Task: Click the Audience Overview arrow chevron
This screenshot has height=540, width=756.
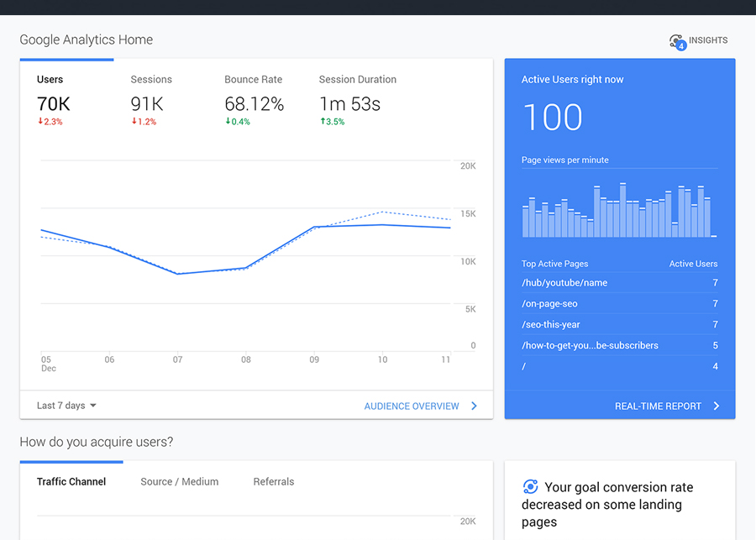Action: point(474,406)
